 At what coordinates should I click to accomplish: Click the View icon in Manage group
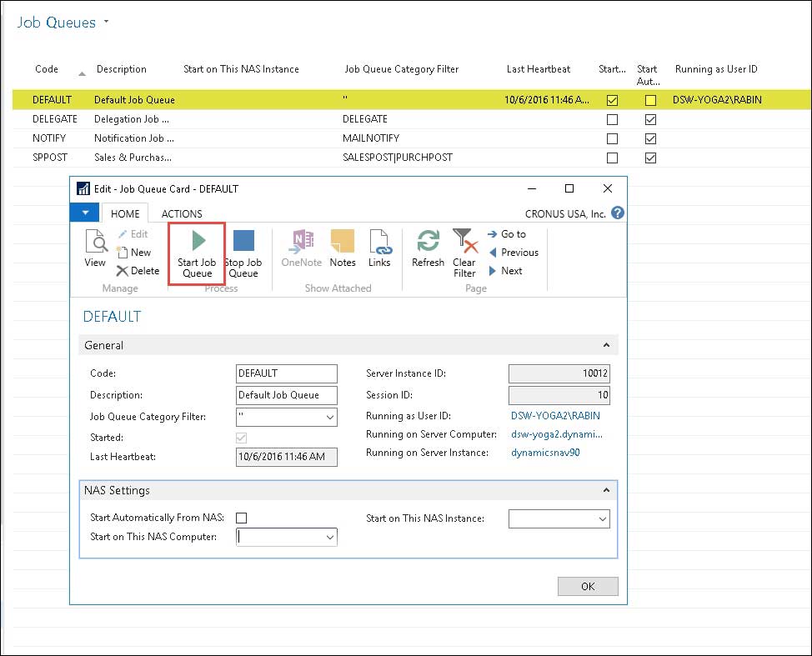click(x=95, y=242)
